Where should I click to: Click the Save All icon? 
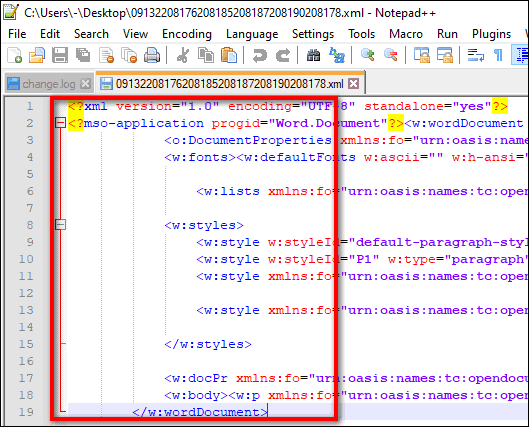pos(83,55)
